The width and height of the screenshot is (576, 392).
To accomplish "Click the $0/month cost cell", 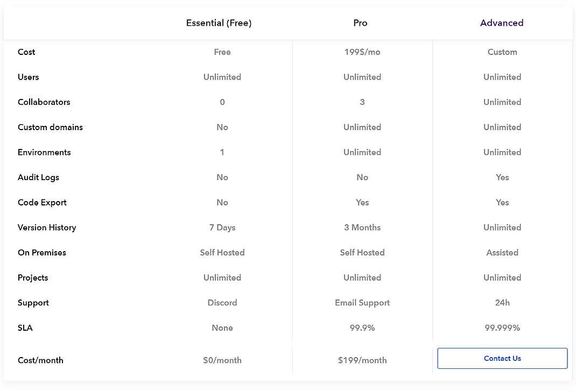I will tap(222, 360).
